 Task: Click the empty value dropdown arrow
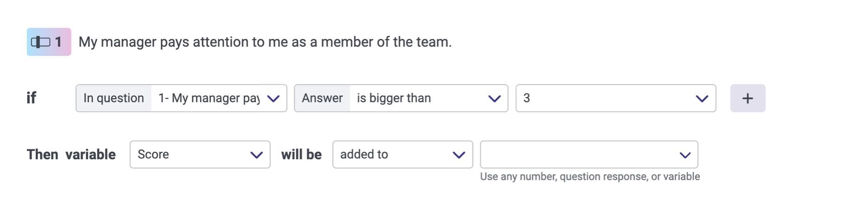tap(685, 155)
